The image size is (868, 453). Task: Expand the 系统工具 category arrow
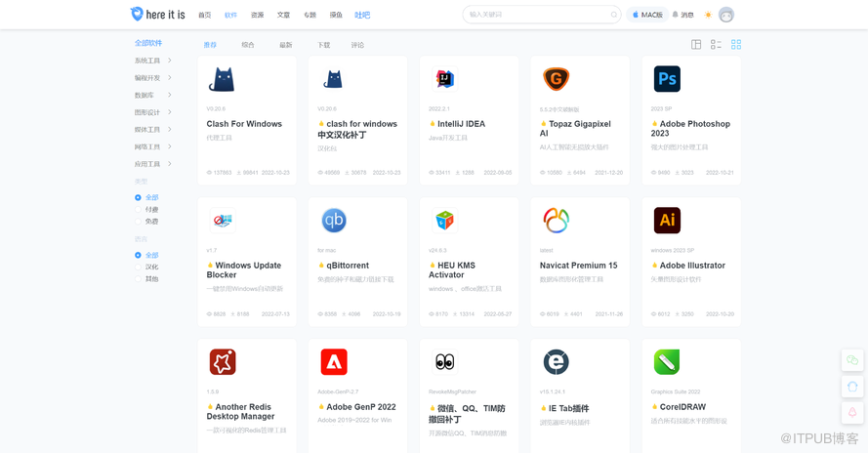click(169, 61)
